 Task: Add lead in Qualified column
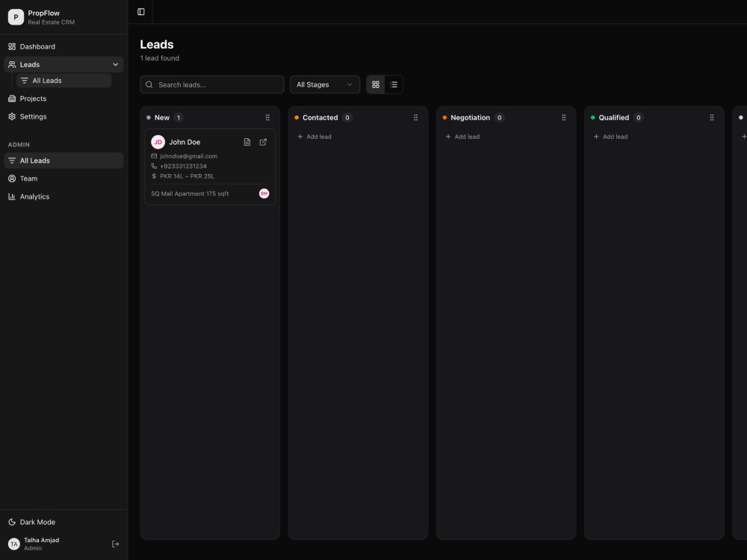pyautogui.click(x=611, y=137)
